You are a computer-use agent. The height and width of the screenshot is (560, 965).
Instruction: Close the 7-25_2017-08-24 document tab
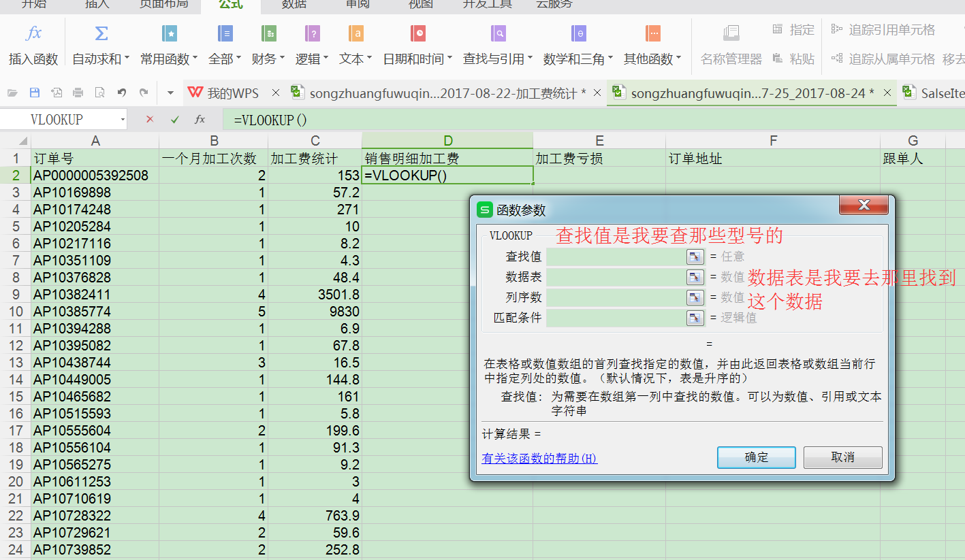click(888, 93)
